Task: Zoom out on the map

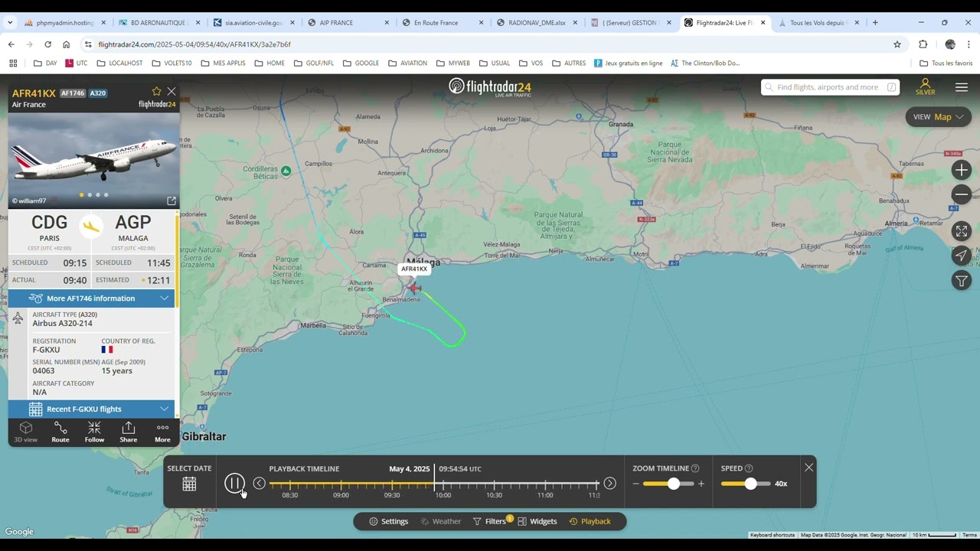Action: (962, 194)
